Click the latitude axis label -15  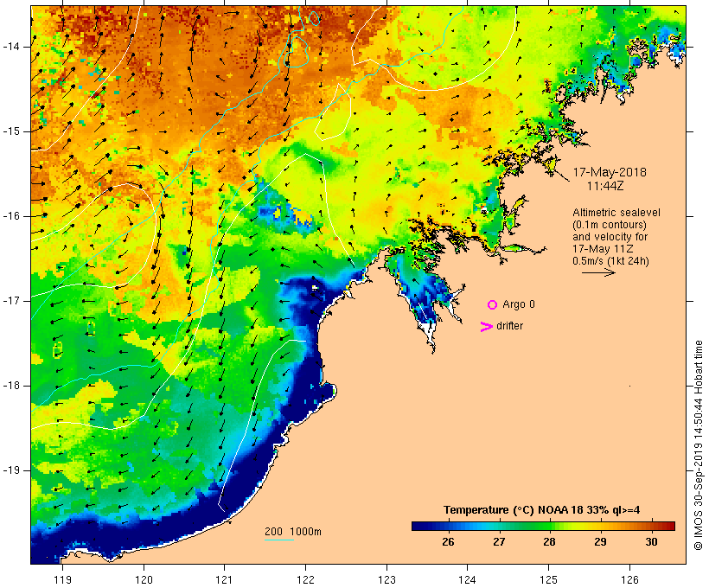(x=10, y=131)
